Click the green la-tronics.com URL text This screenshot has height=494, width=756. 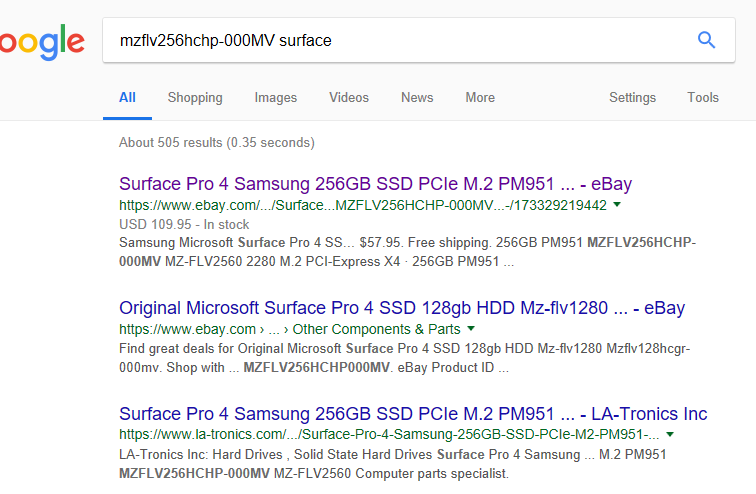(389, 434)
